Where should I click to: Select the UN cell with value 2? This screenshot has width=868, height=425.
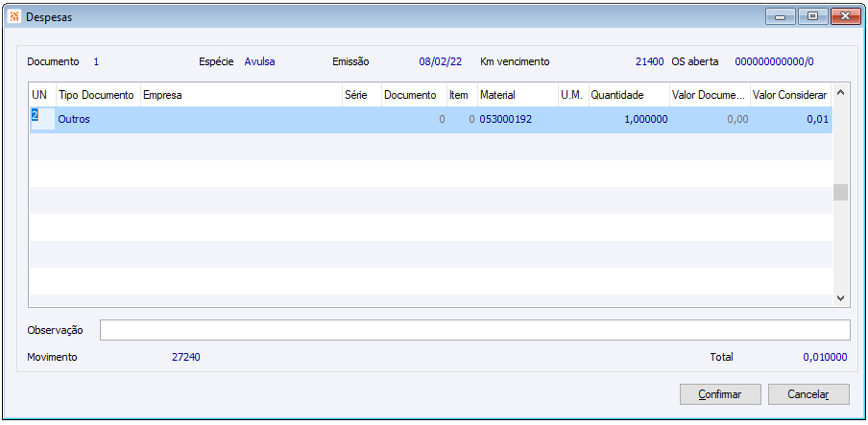[x=42, y=119]
